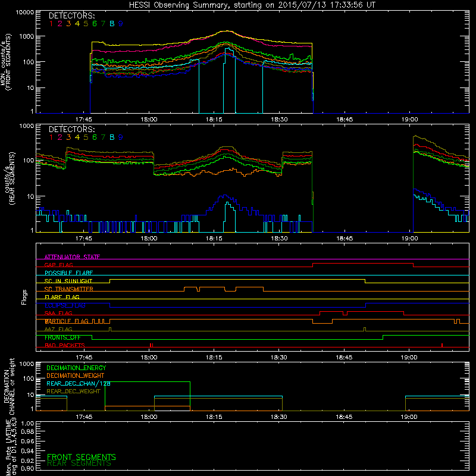Click the REAR_DEC_WEIGHT legend entry
This screenshot has width=476, height=476.
coord(73,392)
